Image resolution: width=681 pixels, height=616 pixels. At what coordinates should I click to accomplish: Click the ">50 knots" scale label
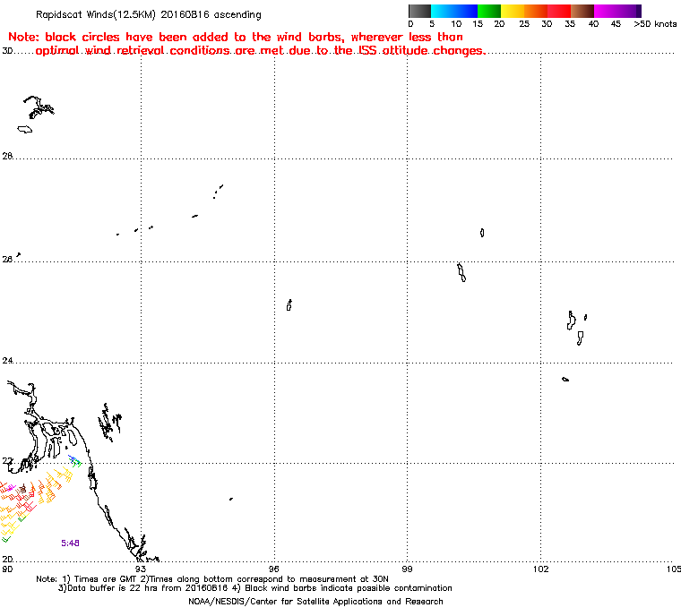coord(655,24)
